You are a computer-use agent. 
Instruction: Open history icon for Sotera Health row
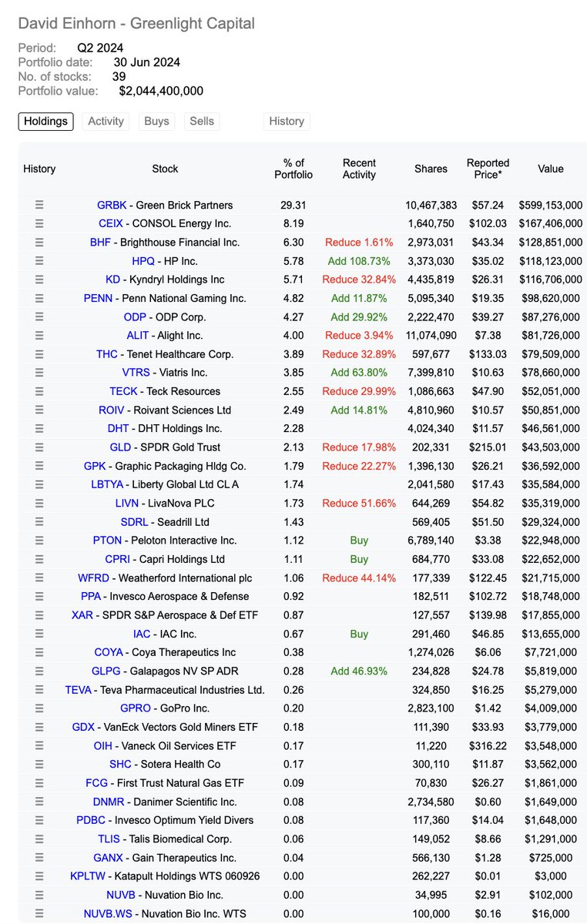(39, 764)
